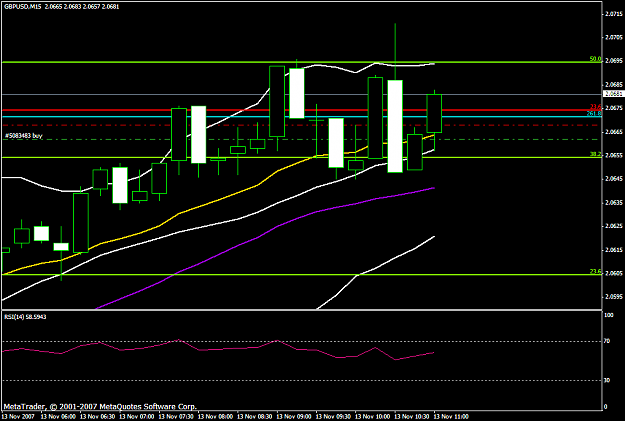Select the #5083483 buy order label
This screenshot has height=421, width=625.
click(x=23, y=136)
